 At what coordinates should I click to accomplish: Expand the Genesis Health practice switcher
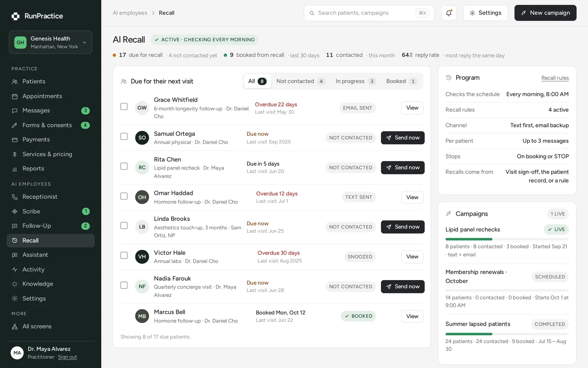click(x=51, y=42)
